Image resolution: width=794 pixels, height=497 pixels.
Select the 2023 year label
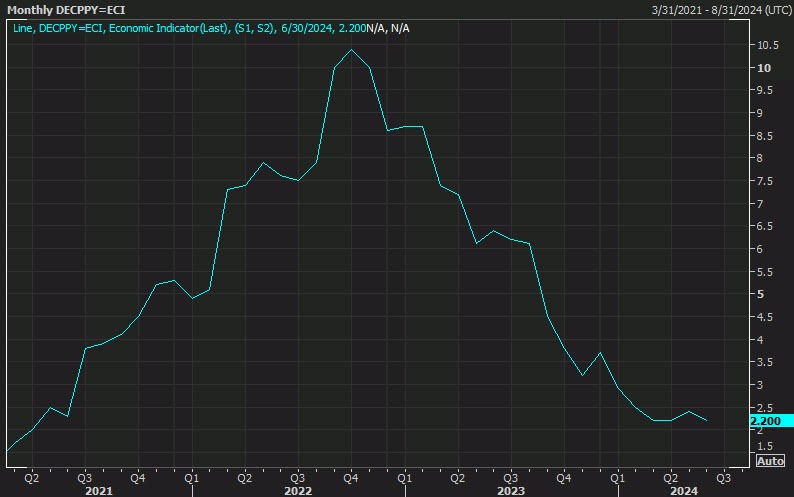[511, 491]
